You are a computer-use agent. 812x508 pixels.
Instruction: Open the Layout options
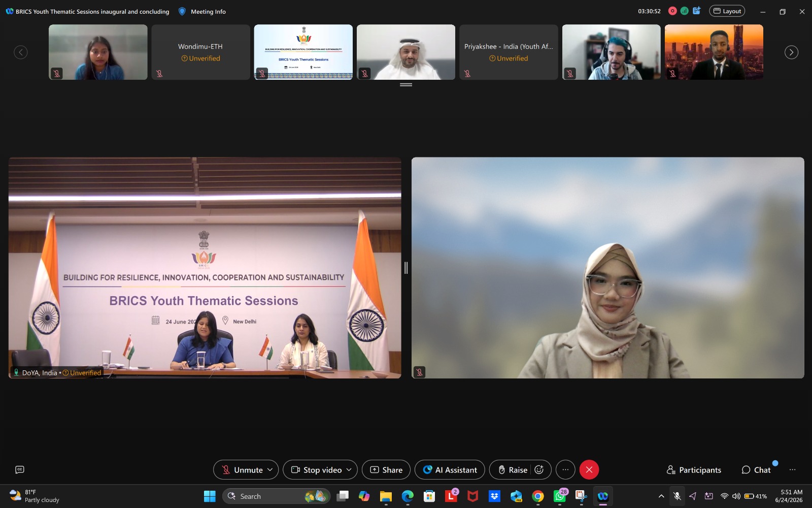point(727,11)
